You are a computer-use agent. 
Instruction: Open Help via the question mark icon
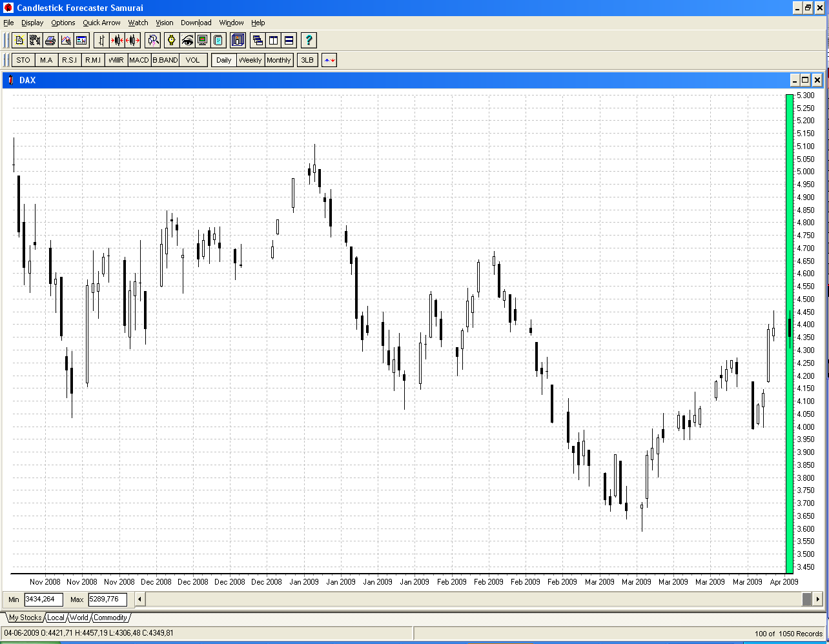tap(309, 40)
